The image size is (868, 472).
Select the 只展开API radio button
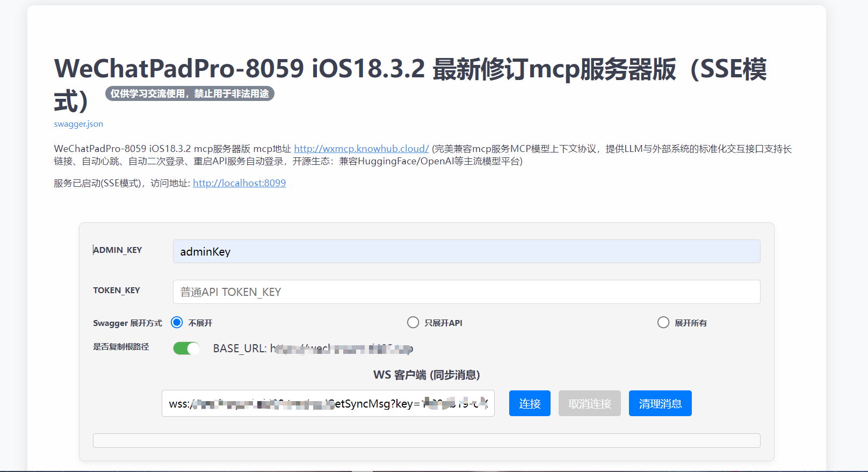point(413,322)
